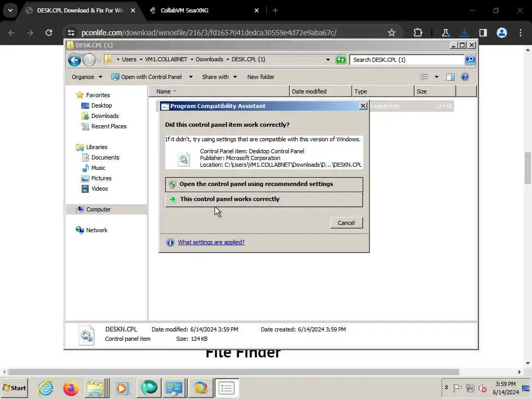Select VM1.COLLABNET in the breadcrumb path
Image resolution: width=532 pixels, height=399 pixels.
166,59
